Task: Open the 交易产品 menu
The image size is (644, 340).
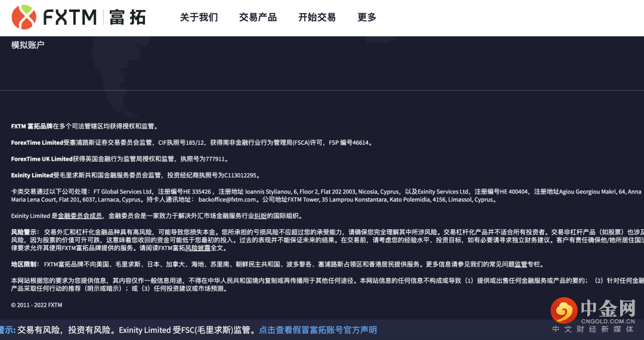Action: pyautogui.click(x=258, y=17)
